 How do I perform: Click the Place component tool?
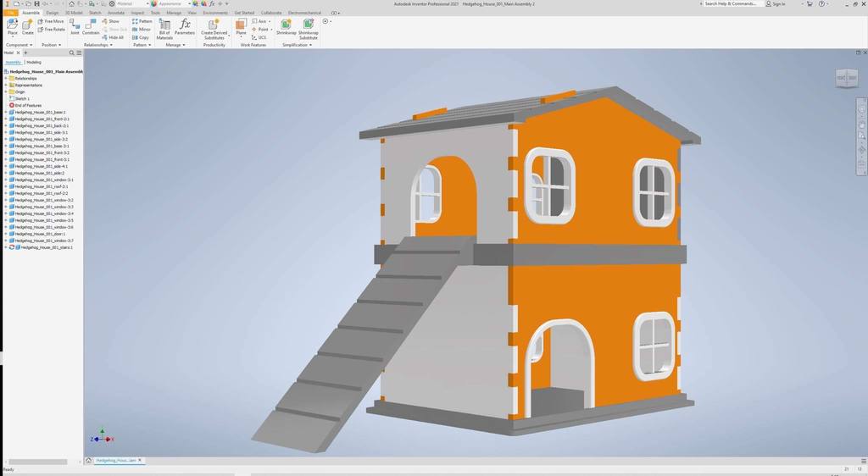click(x=12, y=26)
